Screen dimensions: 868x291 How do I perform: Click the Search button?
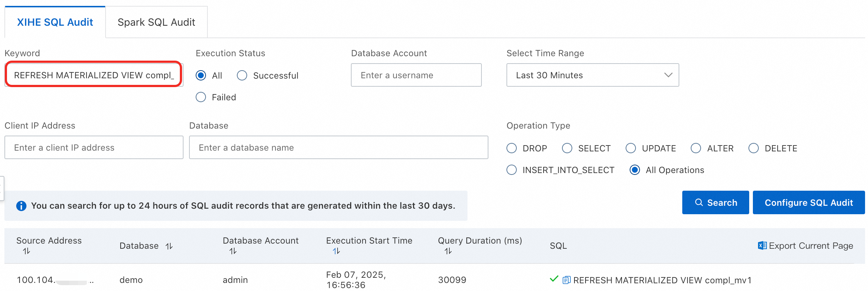coord(715,202)
